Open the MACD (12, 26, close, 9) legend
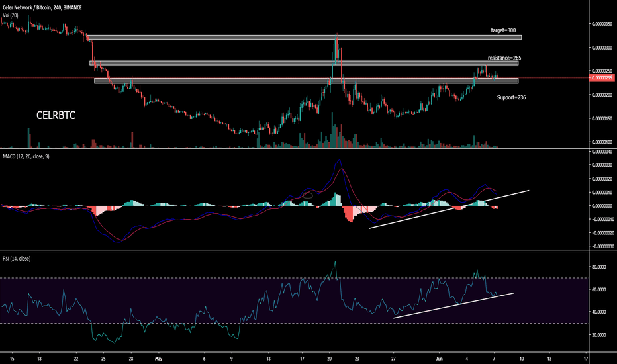The width and height of the screenshot is (617, 364). pos(26,156)
